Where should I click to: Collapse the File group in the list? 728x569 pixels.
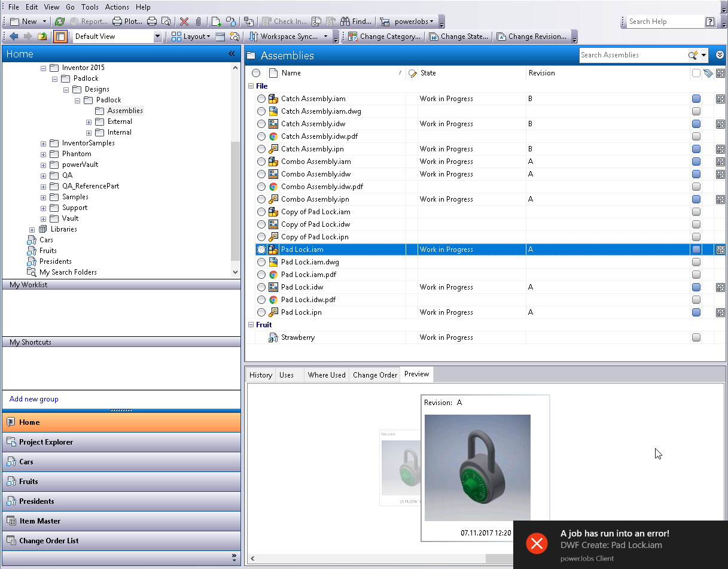coord(251,86)
